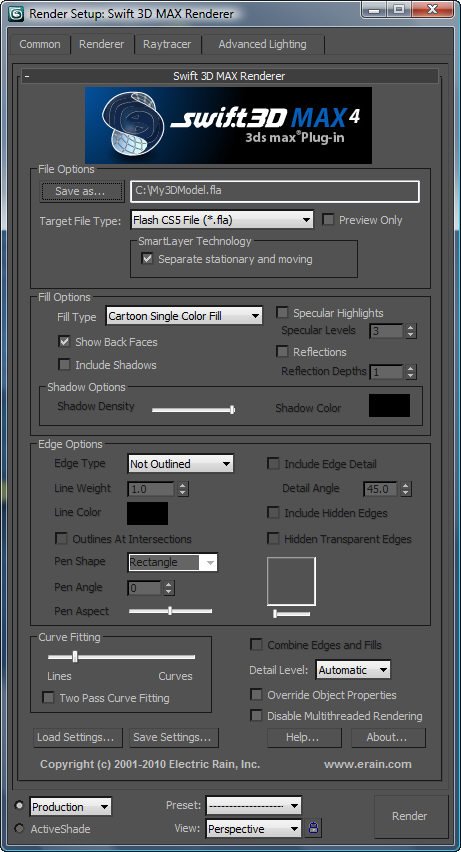The height and width of the screenshot is (852, 461).
Task: Click the Specular Levels spinner arrows
Action: (410, 330)
